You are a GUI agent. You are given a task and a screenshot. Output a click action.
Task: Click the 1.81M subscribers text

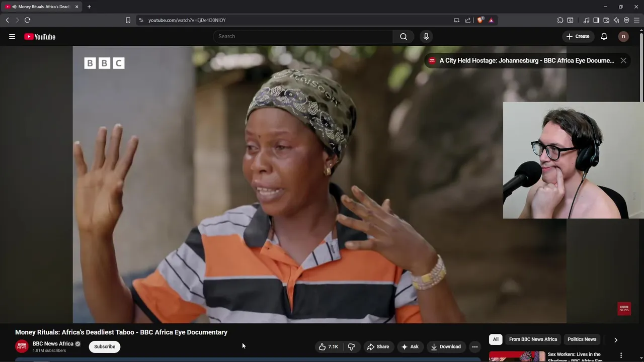[49, 350]
